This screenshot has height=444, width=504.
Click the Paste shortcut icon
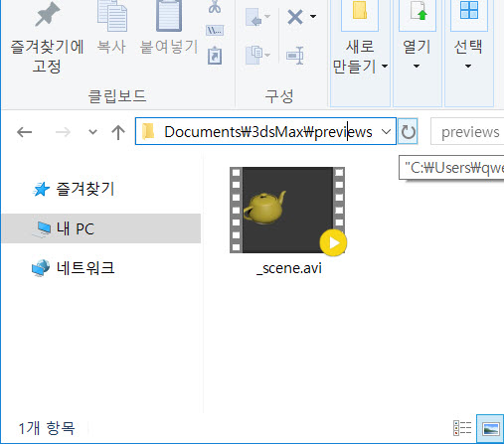[x=215, y=56]
